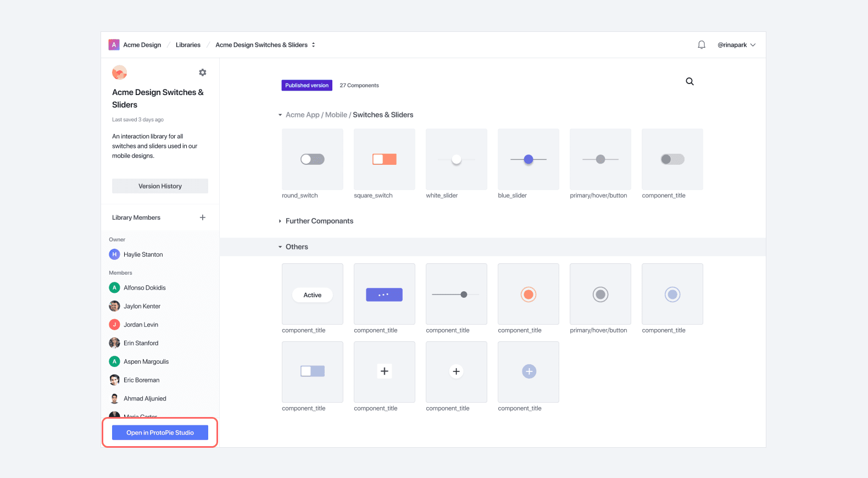868x478 pixels.
Task: Open the blue round plus component
Action: coord(528,372)
